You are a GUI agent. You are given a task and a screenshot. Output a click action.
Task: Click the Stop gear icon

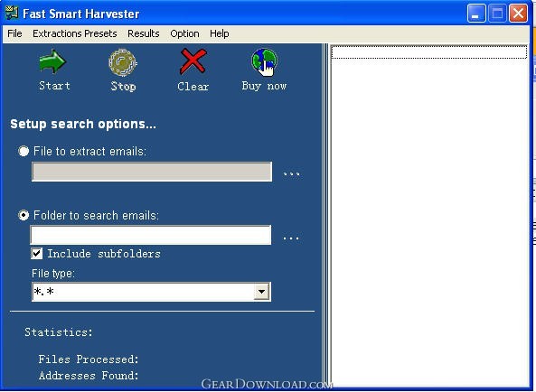pos(123,62)
